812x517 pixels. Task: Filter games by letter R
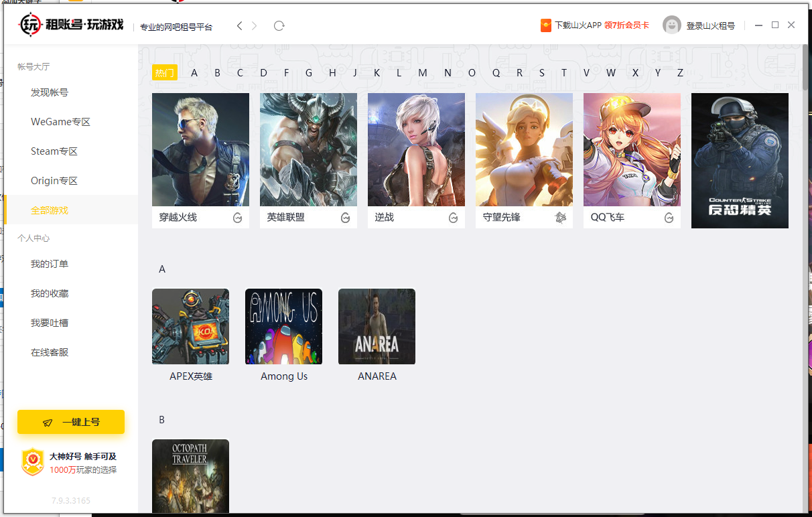click(x=519, y=73)
